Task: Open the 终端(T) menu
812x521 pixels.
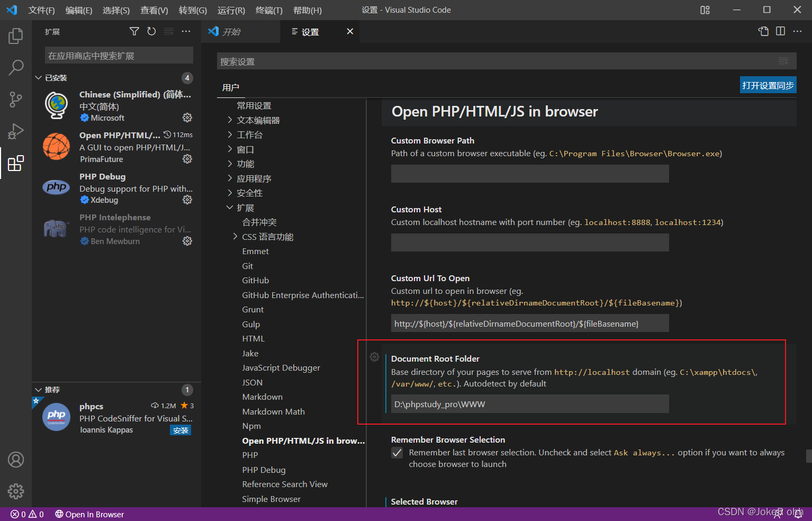Action: click(x=269, y=10)
